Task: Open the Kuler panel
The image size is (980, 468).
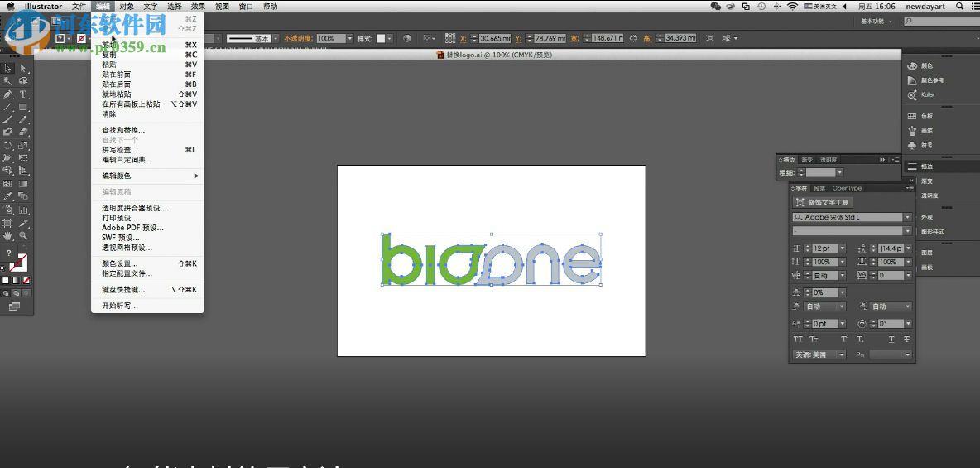Action: (x=920, y=94)
